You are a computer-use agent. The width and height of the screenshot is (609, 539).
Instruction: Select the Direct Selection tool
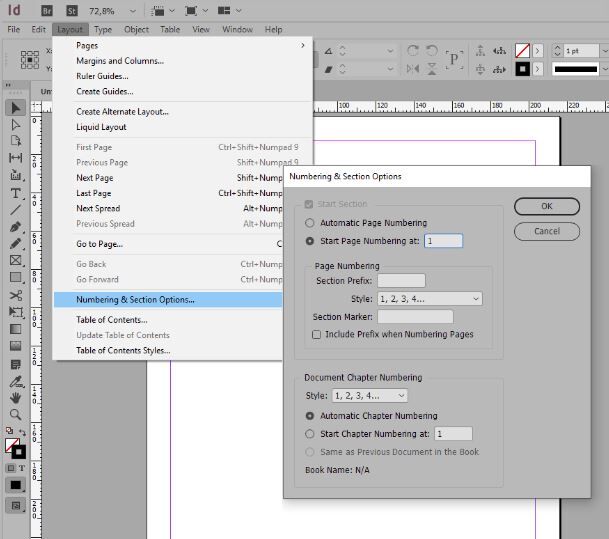point(16,125)
